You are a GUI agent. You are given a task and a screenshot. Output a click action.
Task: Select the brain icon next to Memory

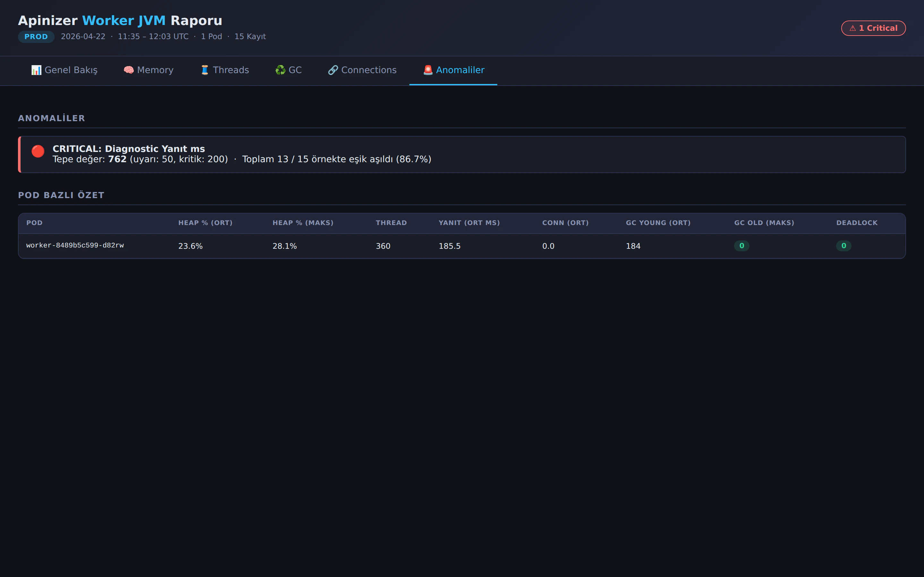pyautogui.click(x=129, y=70)
